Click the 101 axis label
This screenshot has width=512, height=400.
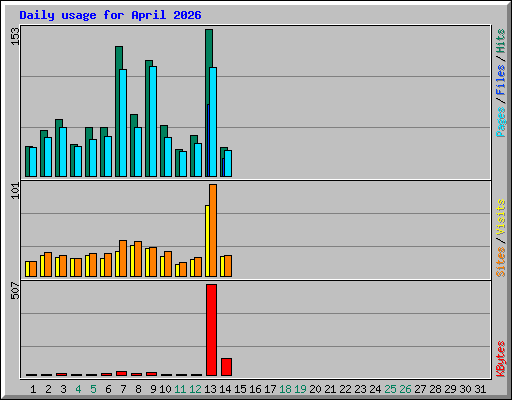pyautogui.click(x=15, y=191)
